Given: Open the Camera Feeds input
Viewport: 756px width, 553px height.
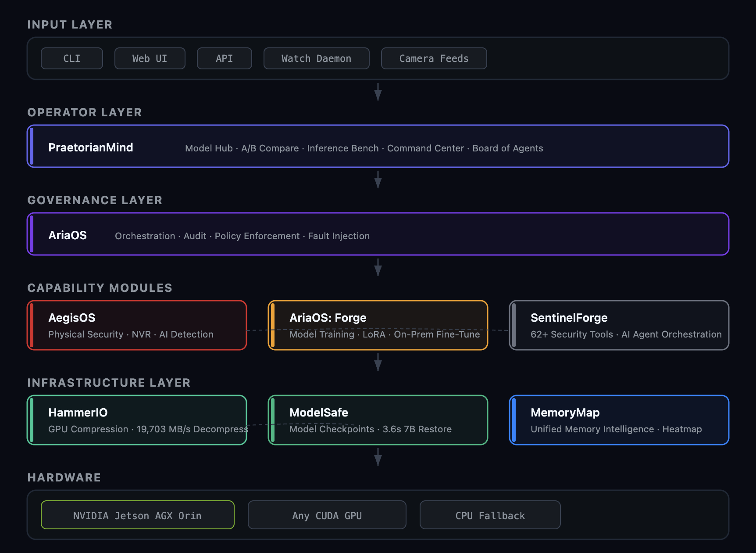Looking at the screenshot, I should pyautogui.click(x=434, y=58).
